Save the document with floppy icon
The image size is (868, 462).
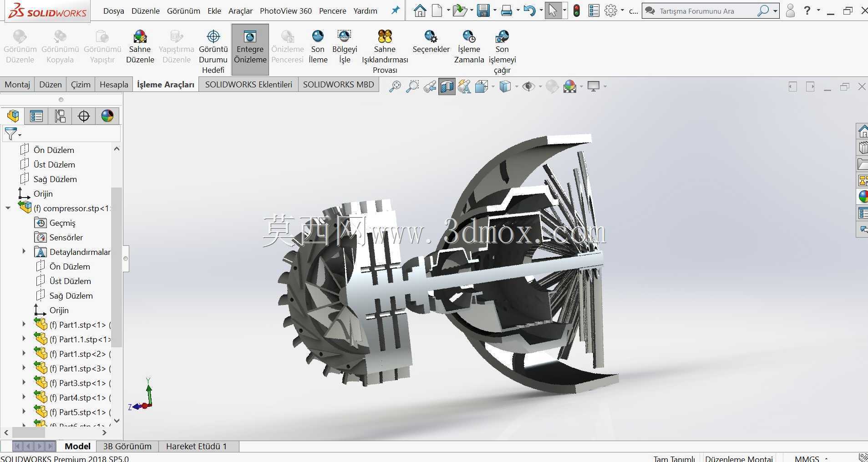(x=483, y=10)
